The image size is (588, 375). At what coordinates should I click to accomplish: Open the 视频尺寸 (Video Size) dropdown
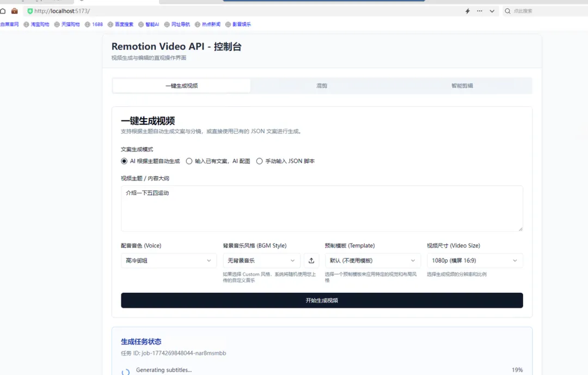[475, 261]
